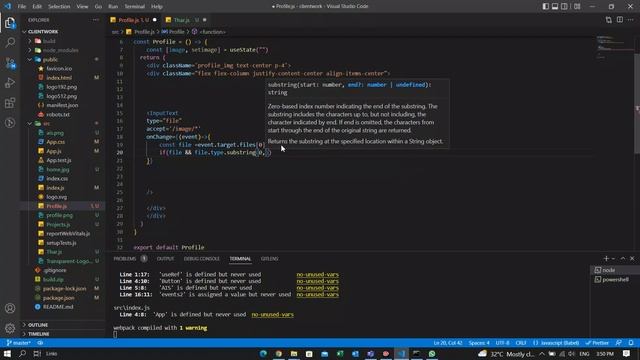
Task: Open the Selection menu
Action: click(x=59, y=7)
